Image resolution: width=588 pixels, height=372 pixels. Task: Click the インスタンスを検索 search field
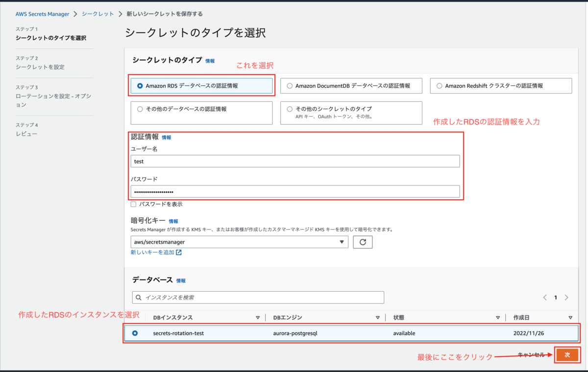258,298
